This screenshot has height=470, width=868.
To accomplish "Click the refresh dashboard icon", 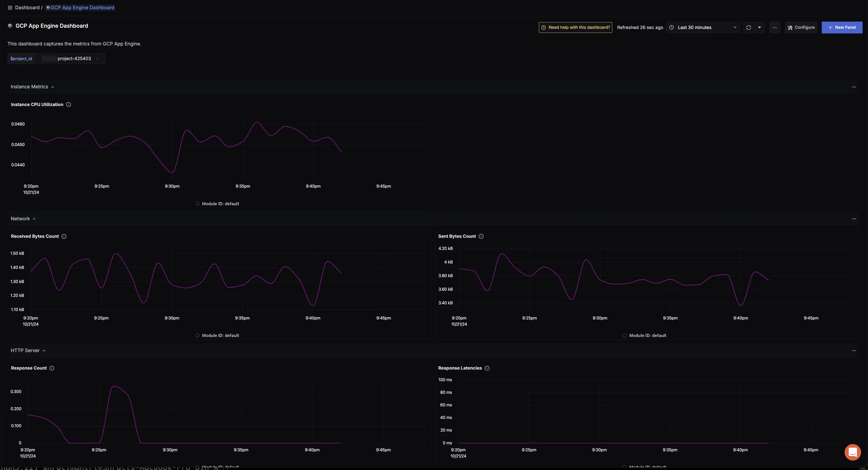I will (x=749, y=27).
